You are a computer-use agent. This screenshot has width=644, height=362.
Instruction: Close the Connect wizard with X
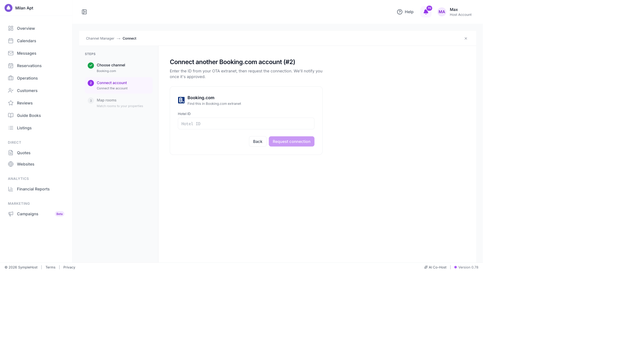pos(466,38)
